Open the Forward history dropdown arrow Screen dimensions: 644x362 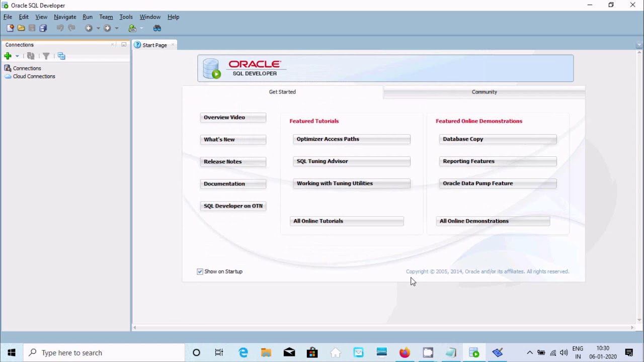point(117,28)
